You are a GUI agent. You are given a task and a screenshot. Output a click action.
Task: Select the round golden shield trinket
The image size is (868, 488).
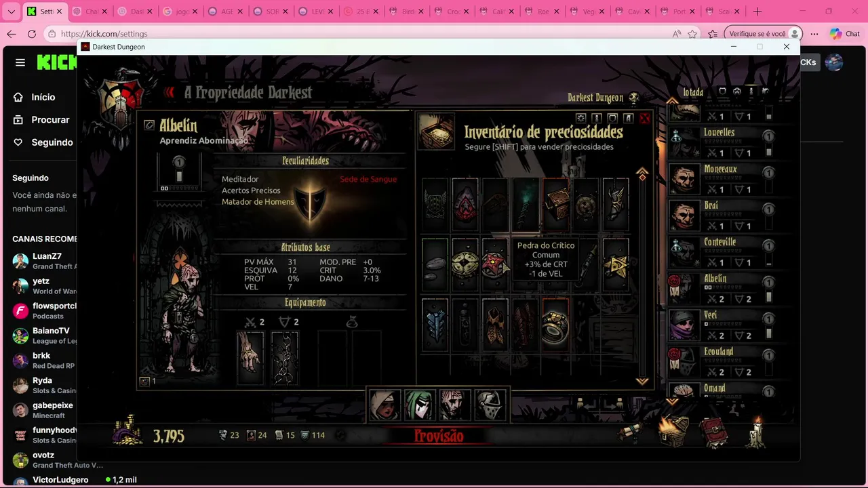[465, 264]
